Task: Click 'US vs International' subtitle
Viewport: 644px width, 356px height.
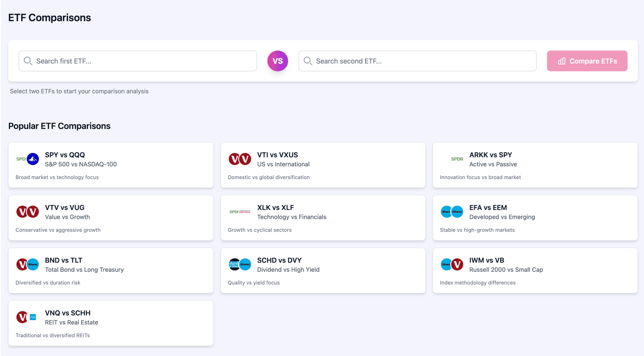Action: [x=283, y=164]
